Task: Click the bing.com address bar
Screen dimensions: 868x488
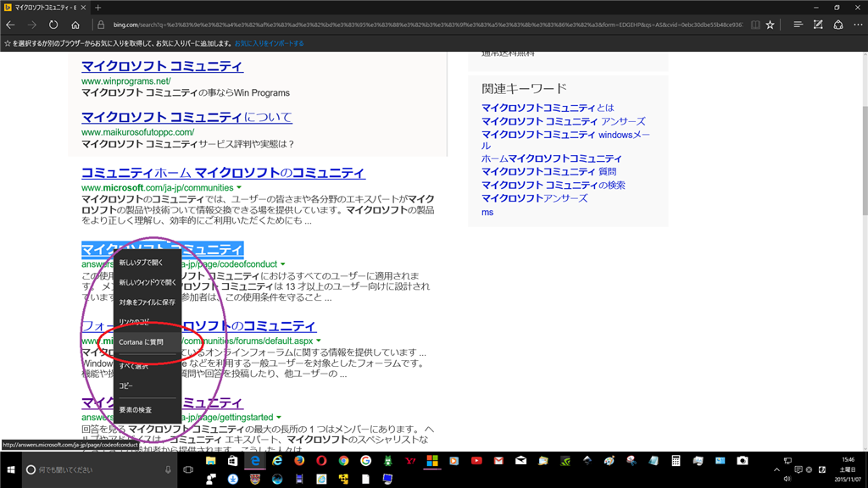Action: point(426,25)
